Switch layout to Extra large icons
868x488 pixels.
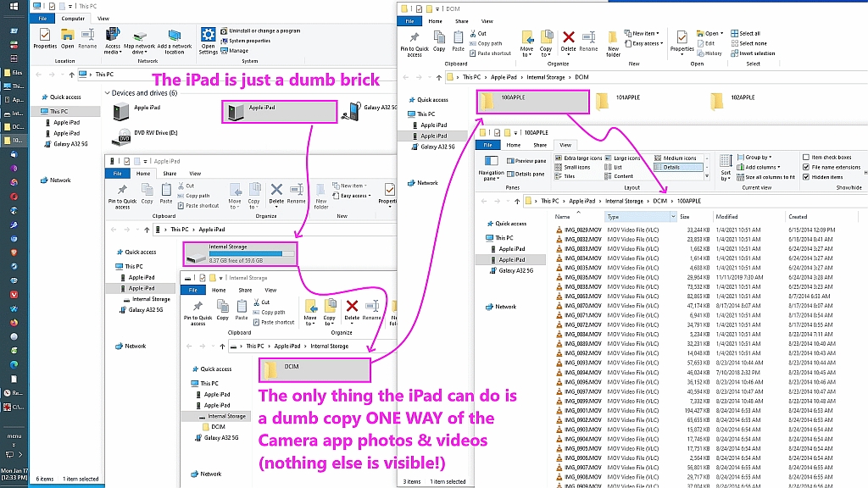click(578, 158)
